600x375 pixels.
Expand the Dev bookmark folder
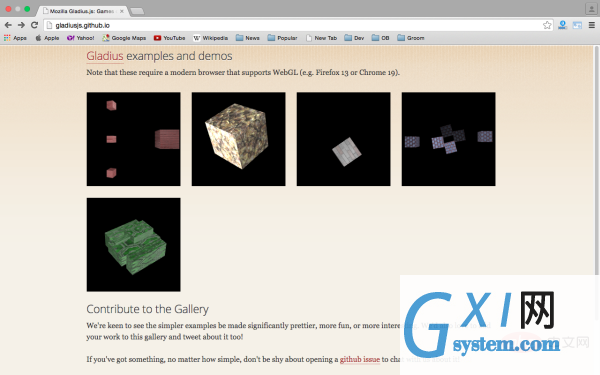point(354,38)
